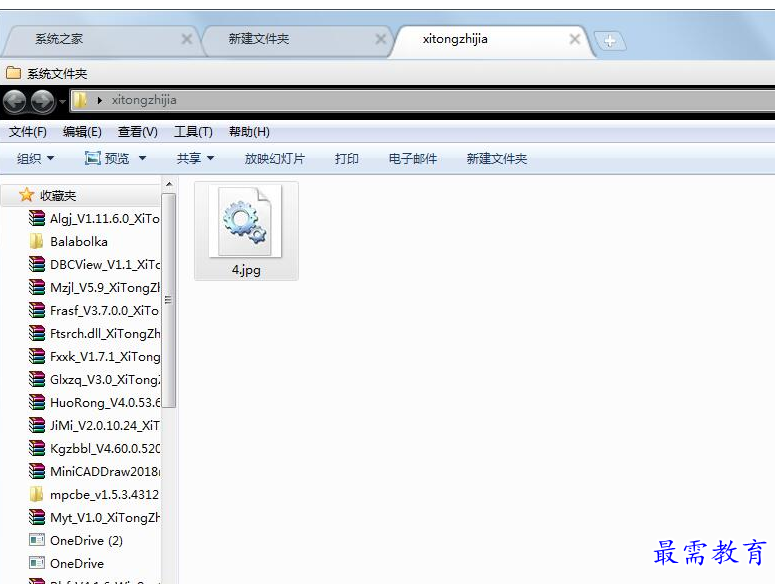The height and width of the screenshot is (584, 775).
Task: Expand the 共享 dropdown
Action: (x=195, y=159)
